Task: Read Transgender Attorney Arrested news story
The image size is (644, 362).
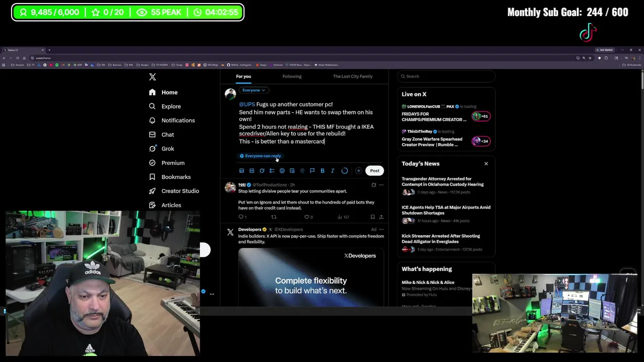Action: click(446, 185)
